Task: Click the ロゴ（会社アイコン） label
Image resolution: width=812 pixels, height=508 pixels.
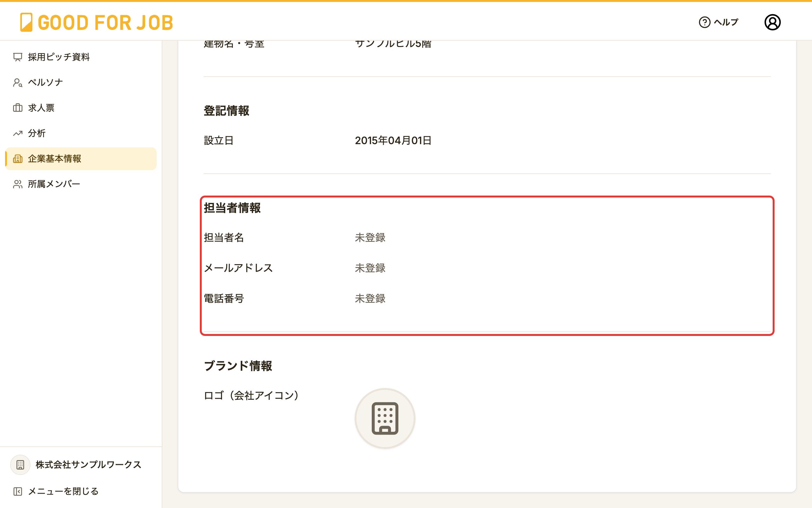Action: pyautogui.click(x=251, y=396)
